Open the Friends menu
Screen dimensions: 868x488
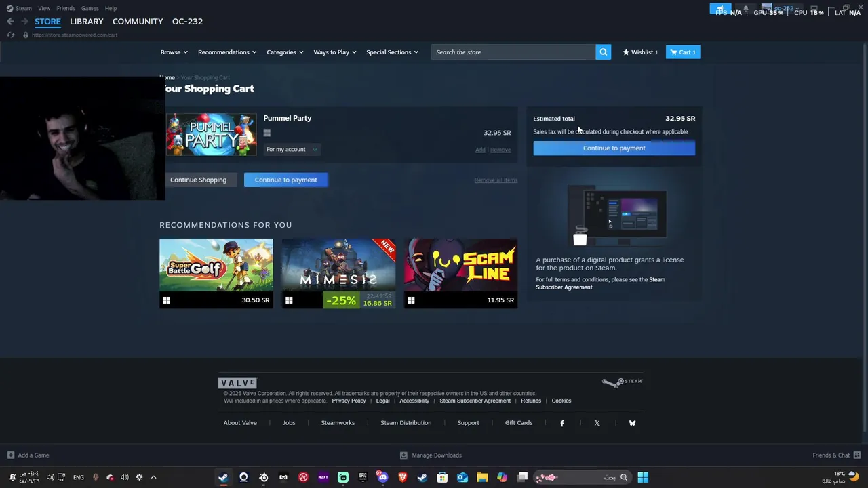(x=66, y=8)
